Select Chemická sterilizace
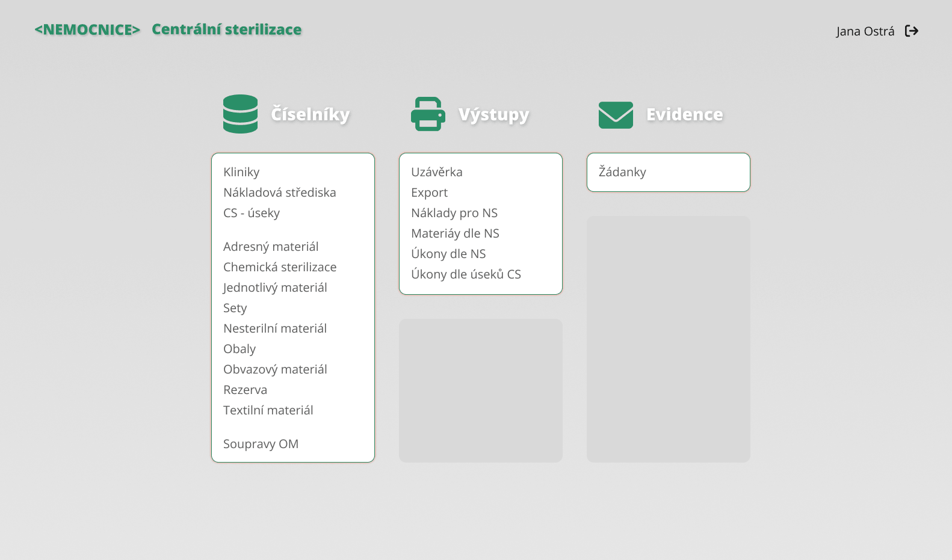 280,267
